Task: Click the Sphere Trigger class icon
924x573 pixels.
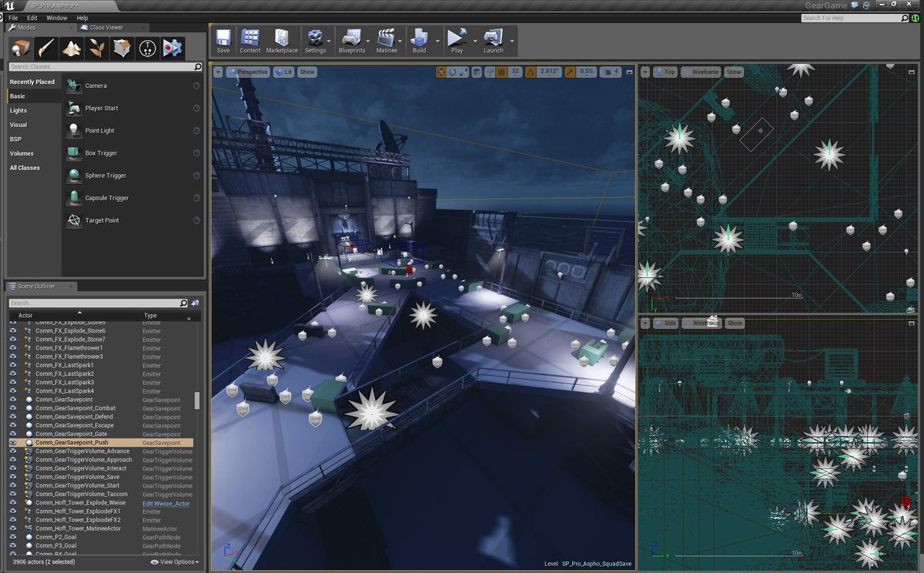Action: point(74,175)
